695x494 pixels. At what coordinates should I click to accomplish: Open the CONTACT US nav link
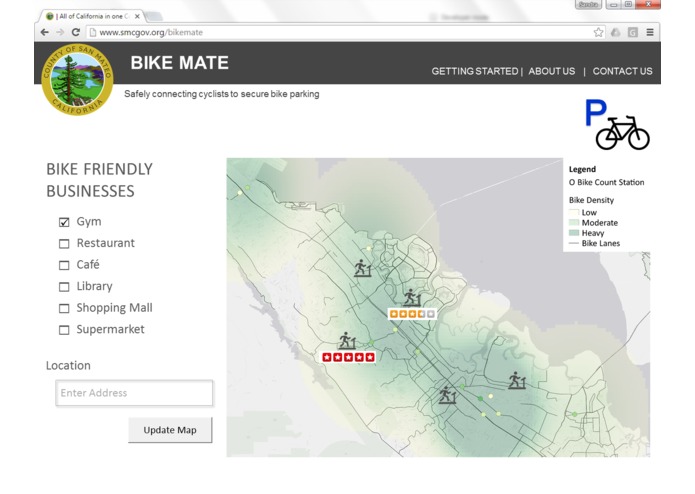pos(622,71)
